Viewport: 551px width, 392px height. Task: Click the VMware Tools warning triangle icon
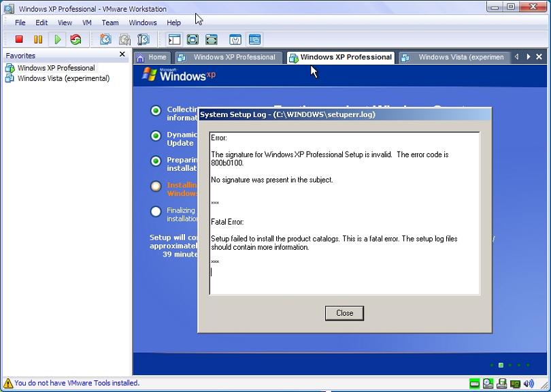(7, 383)
